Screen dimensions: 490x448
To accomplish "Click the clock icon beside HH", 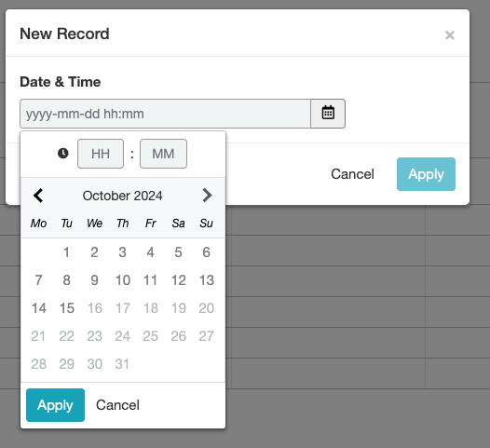I will click(x=62, y=154).
